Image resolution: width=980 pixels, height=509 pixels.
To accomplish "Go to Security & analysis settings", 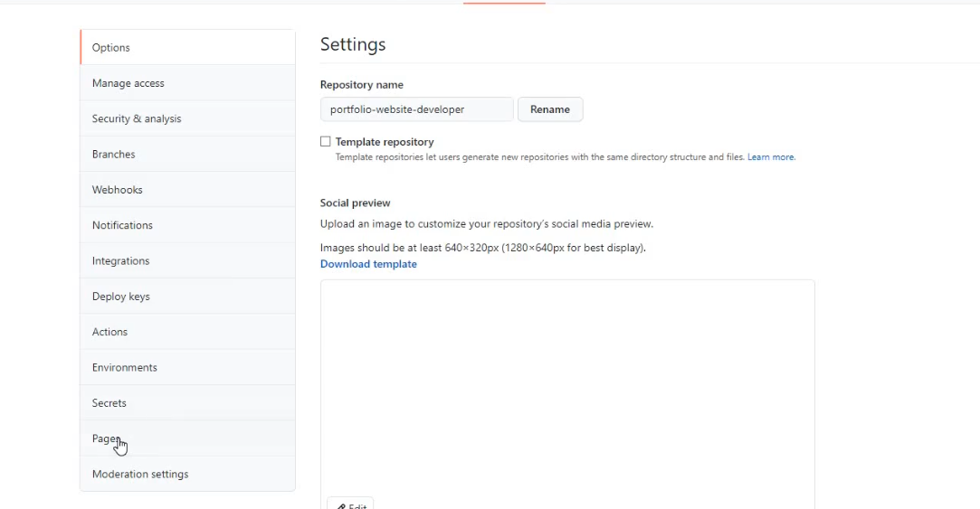I will point(137,118).
